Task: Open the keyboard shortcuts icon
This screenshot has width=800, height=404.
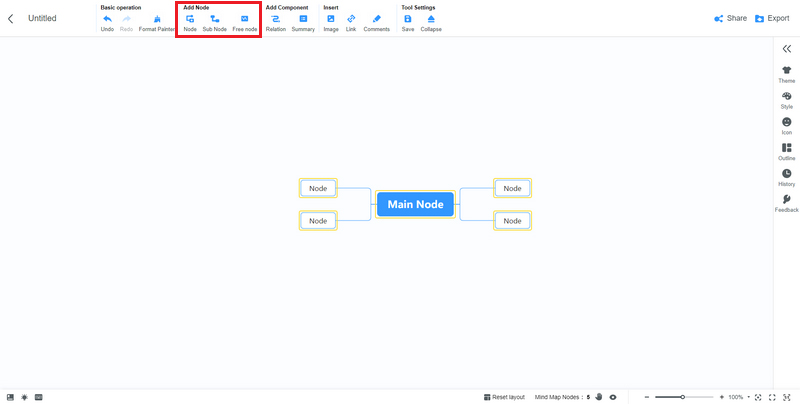Action: tap(38, 397)
